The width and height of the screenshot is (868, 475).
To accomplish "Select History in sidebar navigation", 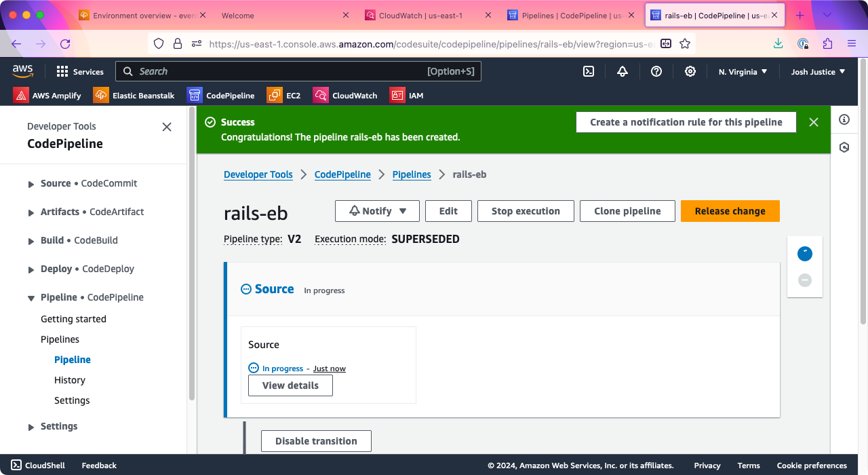I will pos(70,380).
